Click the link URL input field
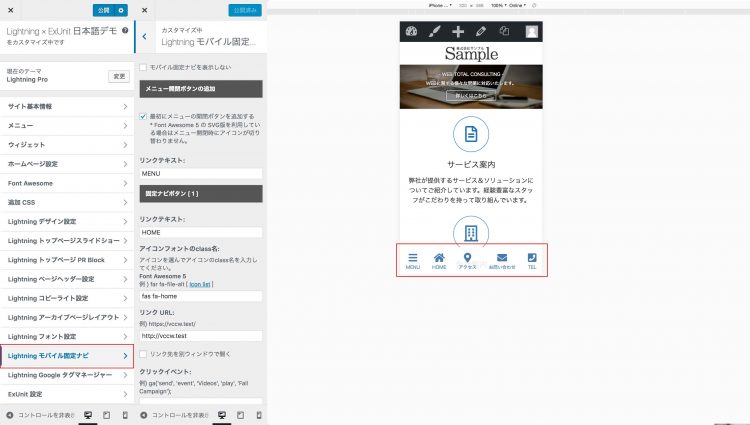Viewport: 750px width, 425px height. 201,336
